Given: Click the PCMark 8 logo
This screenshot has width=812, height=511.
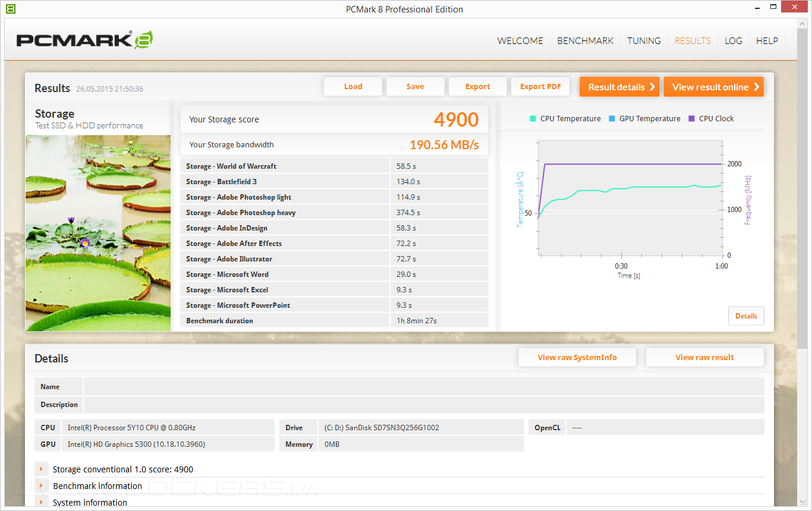Looking at the screenshot, I should (x=85, y=40).
